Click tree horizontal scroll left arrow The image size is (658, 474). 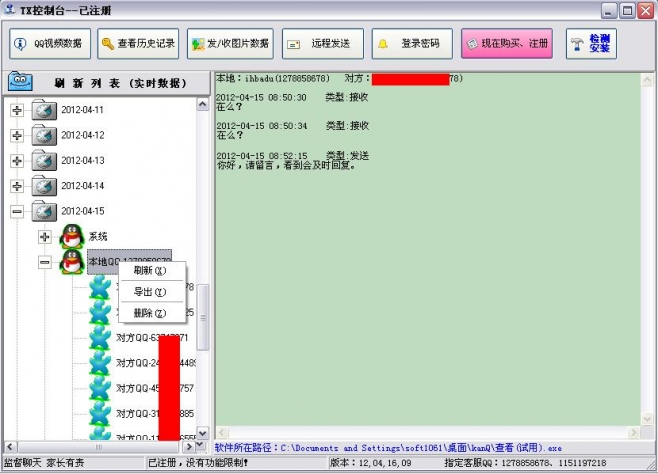point(10,447)
